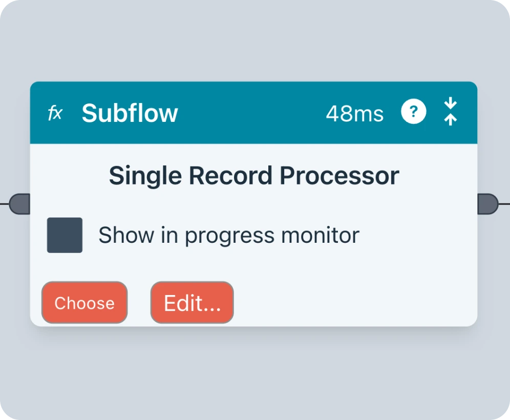510x420 pixels.
Task: Click the 48ms execution time readout
Action: [x=354, y=113]
